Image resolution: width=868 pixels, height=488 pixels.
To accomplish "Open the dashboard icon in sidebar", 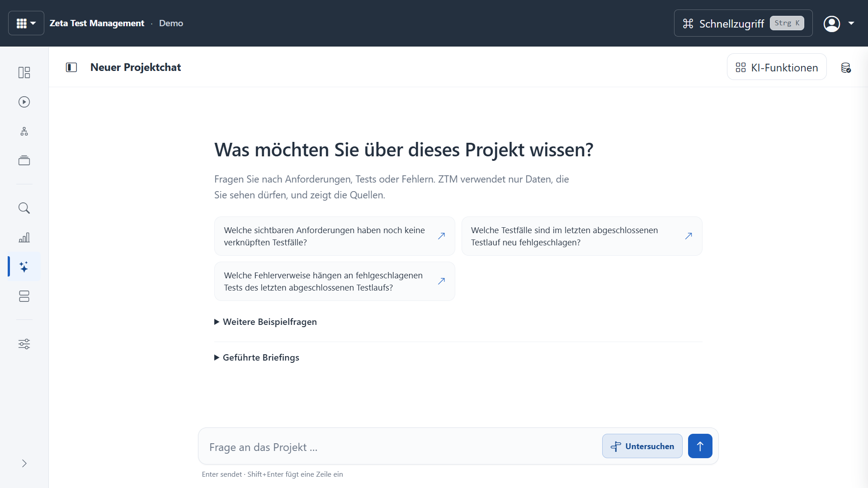I will [x=24, y=72].
